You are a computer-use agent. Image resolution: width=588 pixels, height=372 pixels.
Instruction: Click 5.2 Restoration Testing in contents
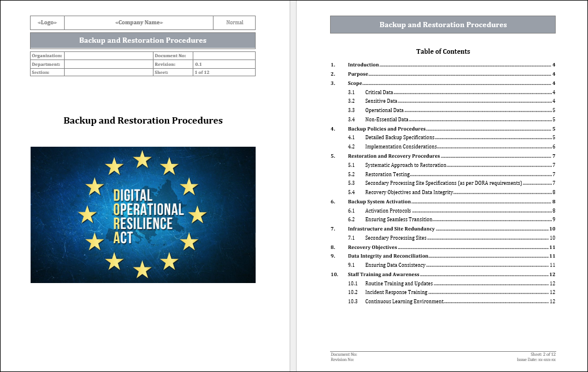(x=387, y=174)
